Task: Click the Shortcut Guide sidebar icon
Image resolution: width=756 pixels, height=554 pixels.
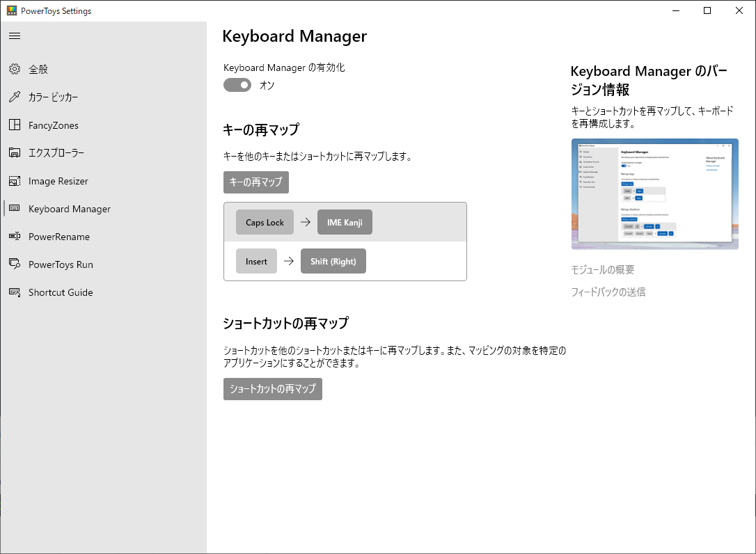Action: 15,292
